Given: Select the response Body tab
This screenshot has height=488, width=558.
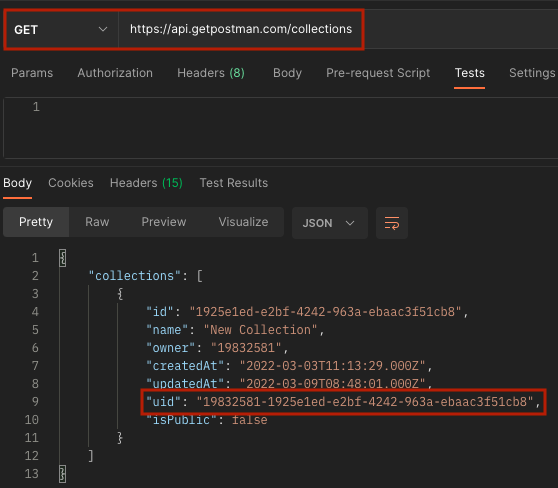Looking at the screenshot, I should point(17,183).
